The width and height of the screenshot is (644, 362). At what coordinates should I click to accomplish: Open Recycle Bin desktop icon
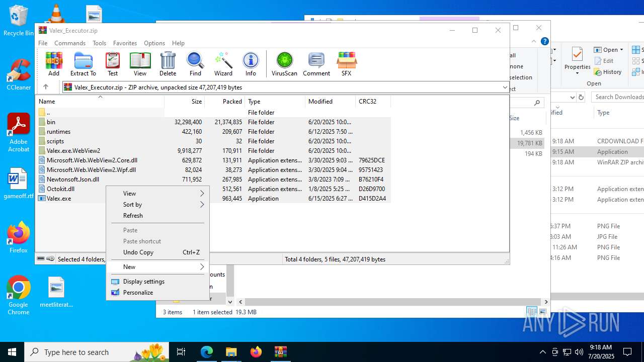click(19, 21)
